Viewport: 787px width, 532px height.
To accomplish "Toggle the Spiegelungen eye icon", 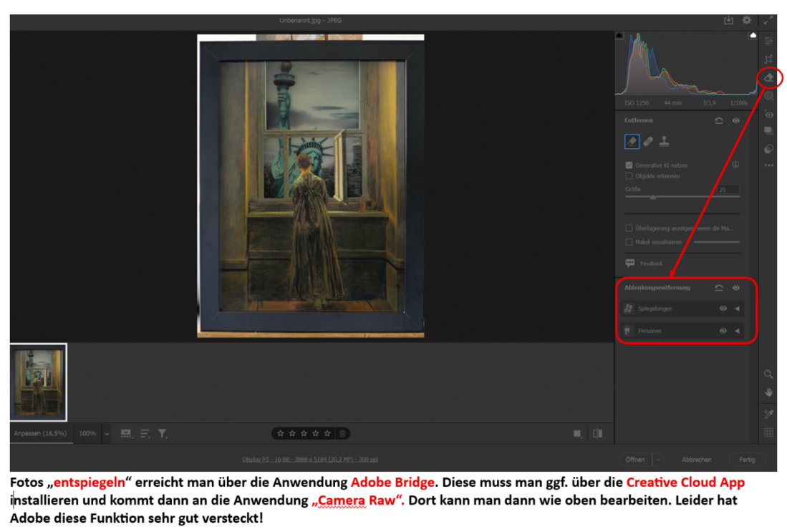I will 723,309.
